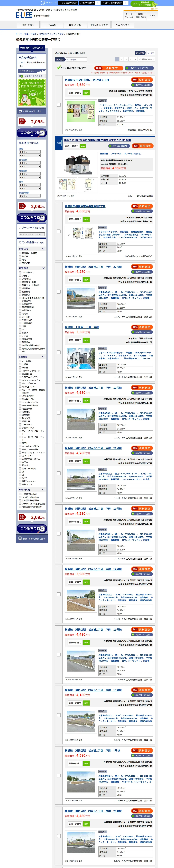Click the 駐車場 header icon link

click(152, 15)
